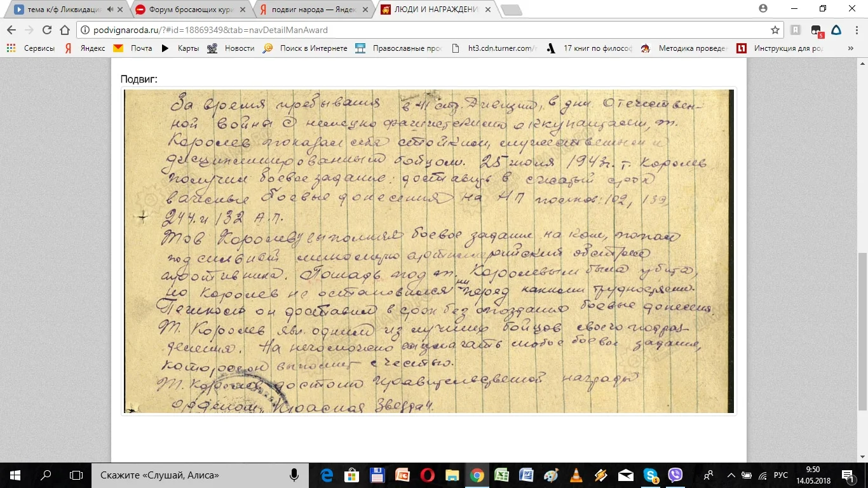This screenshot has width=868, height=488.
Task: Open Microsoft Store from the taskbar
Action: 351,475
